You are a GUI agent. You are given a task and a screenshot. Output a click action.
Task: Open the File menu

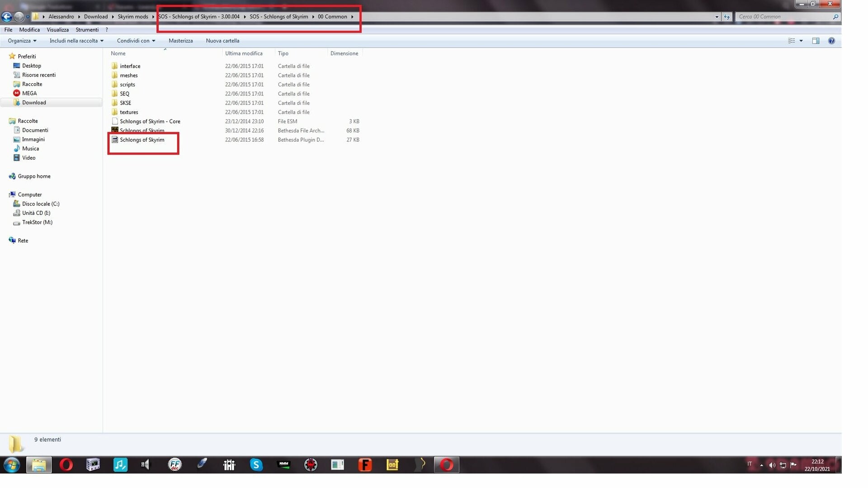8,30
